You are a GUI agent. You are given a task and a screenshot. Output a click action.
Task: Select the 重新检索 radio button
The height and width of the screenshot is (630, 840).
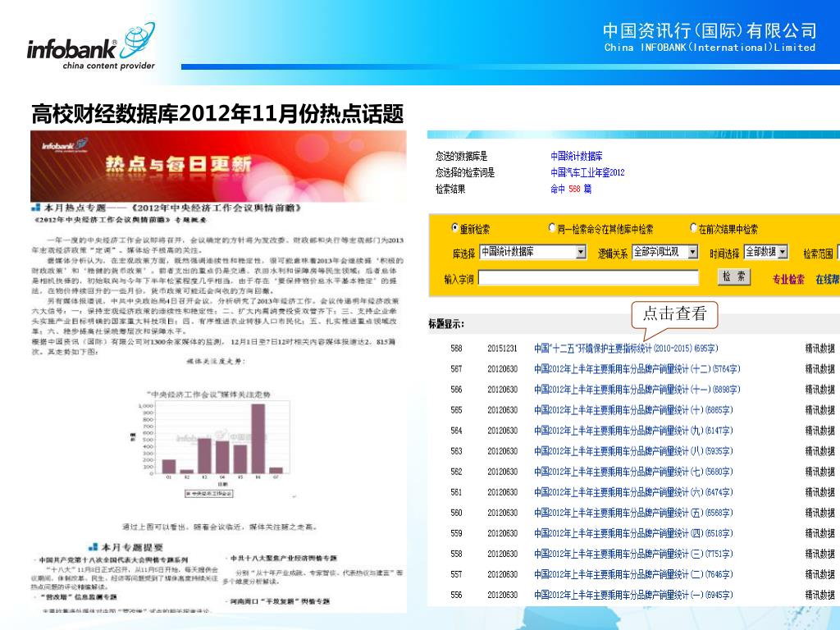[454, 228]
